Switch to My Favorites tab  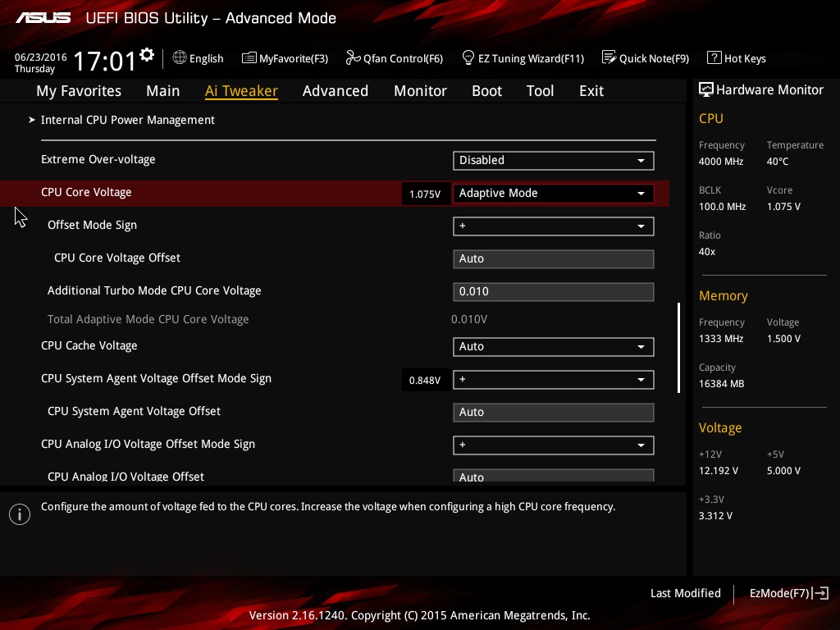pyautogui.click(x=79, y=91)
